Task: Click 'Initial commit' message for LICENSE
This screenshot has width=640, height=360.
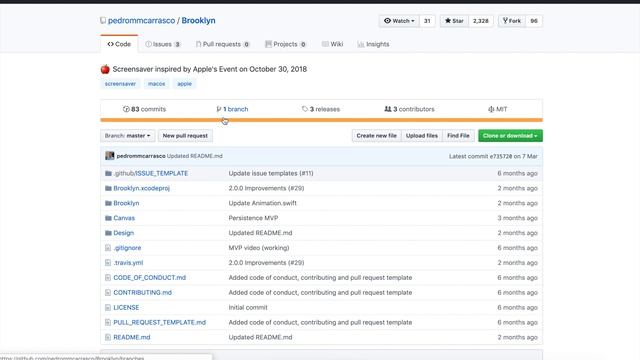Action: [x=248, y=307]
